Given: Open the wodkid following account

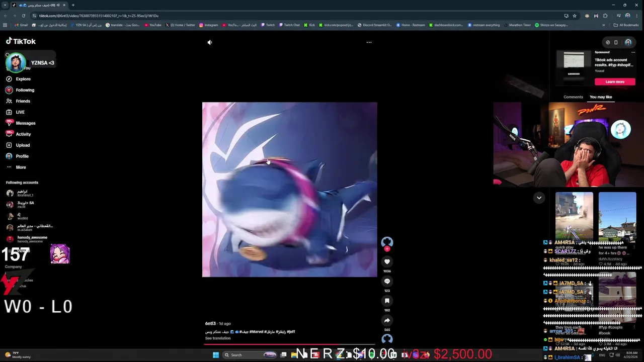Looking at the screenshot, I should tap(17, 216).
